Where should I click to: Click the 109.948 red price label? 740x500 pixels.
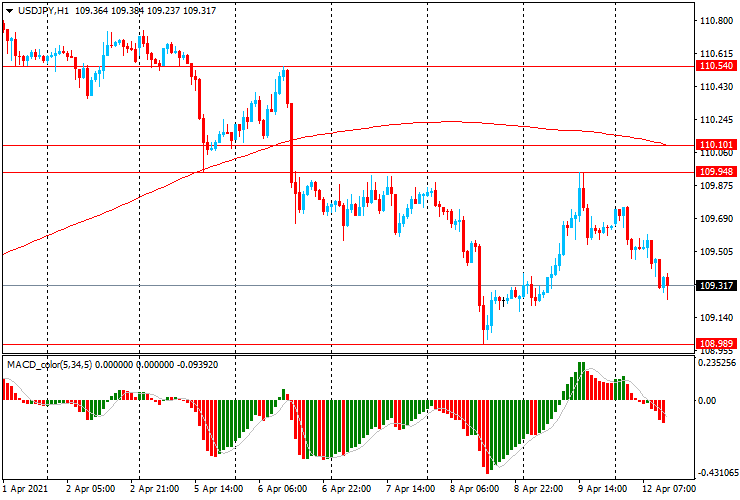(x=716, y=171)
